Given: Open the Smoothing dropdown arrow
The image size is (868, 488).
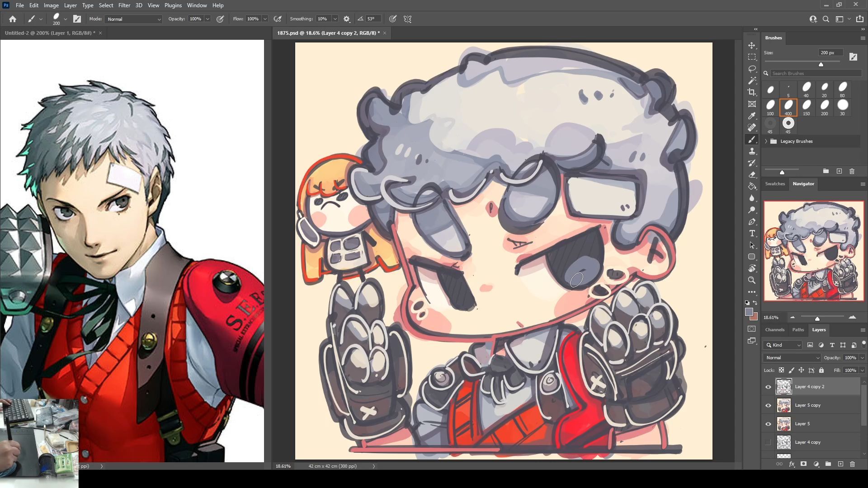Looking at the screenshot, I should tap(335, 19).
